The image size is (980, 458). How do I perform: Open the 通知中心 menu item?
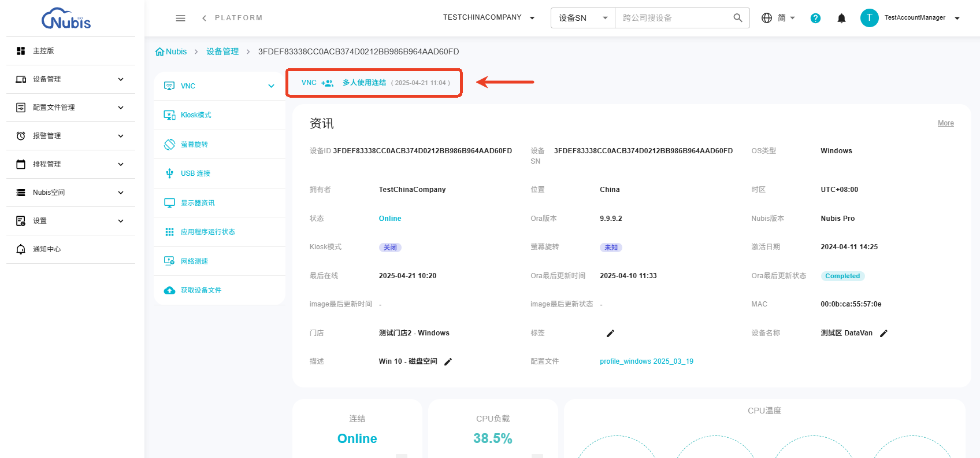pos(70,249)
